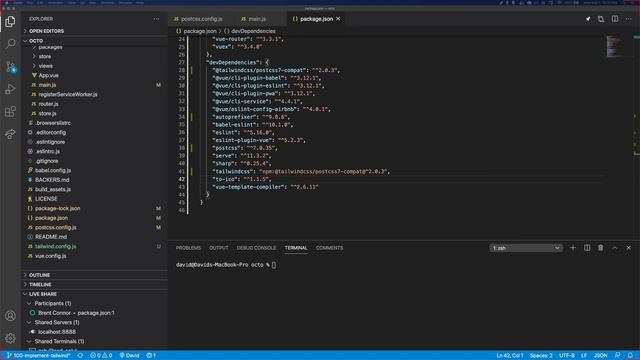
Task: Open Source Control view
Action: 10,67
